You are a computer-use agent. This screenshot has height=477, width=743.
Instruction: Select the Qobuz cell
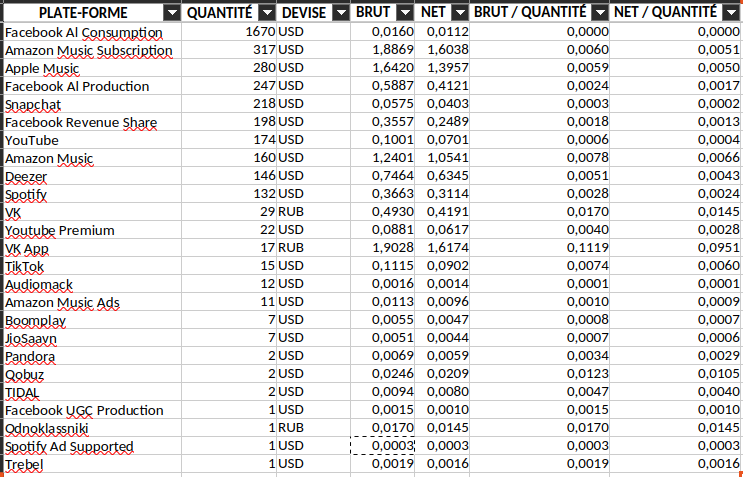click(x=92, y=374)
